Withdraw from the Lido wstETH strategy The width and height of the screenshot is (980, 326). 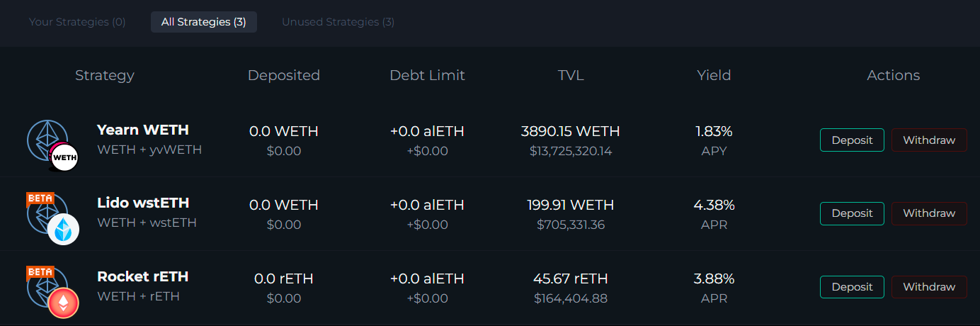[x=929, y=213]
